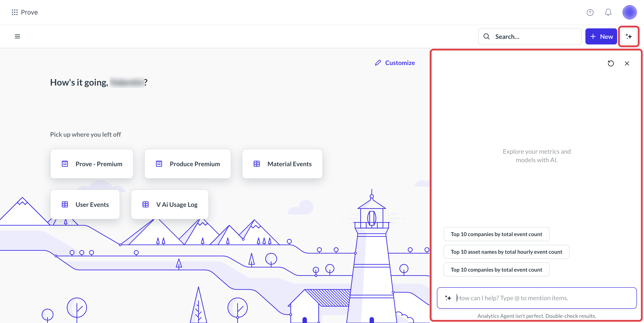Image resolution: width=644 pixels, height=323 pixels.
Task: Open the Produce Premium card
Action: [x=188, y=164]
